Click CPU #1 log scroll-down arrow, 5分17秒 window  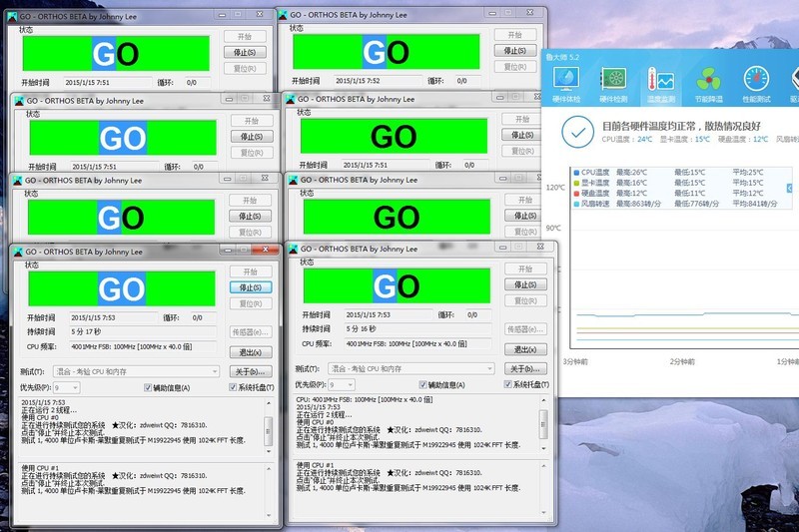coord(269,515)
